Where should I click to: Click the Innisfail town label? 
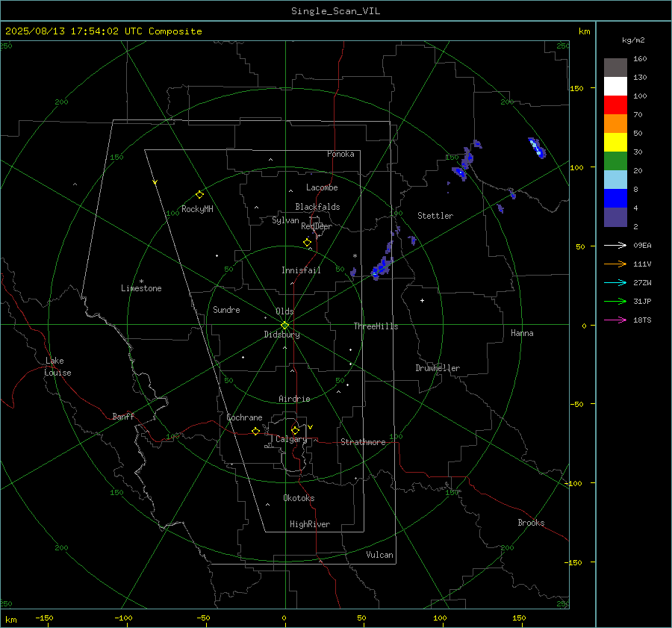[x=301, y=270]
